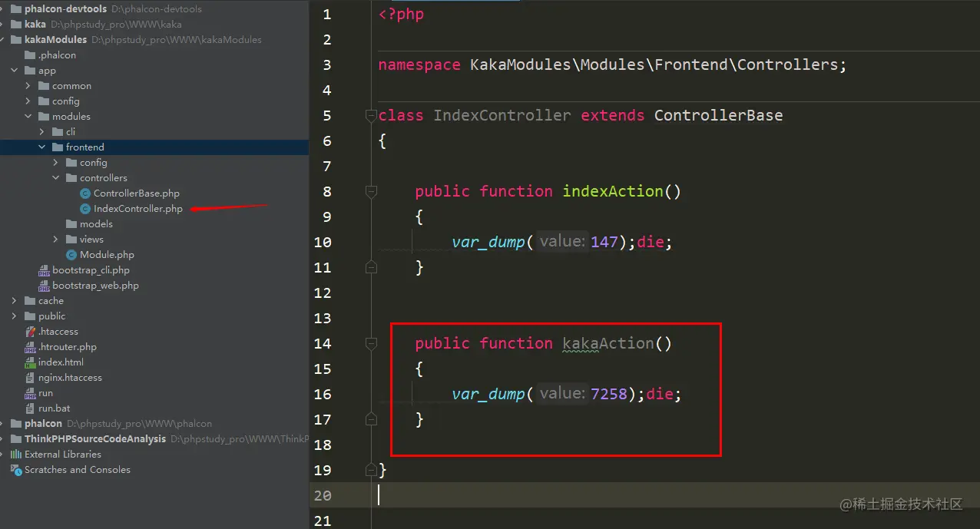Image resolution: width=980 pixels, height=529 pixels.
Task: Collapse the controllers folder chevron
Action: tap(56, 178)
